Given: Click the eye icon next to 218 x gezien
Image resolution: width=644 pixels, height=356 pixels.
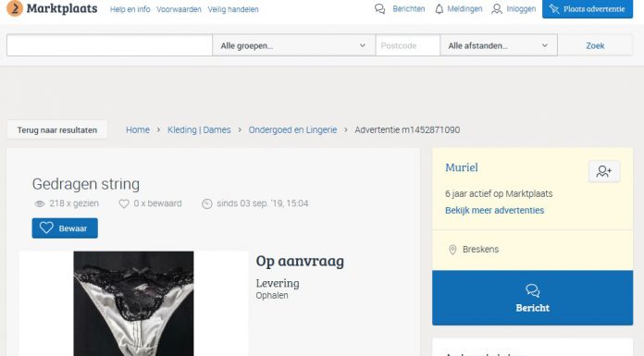Looking at the screenshot, I should point(40,203).
